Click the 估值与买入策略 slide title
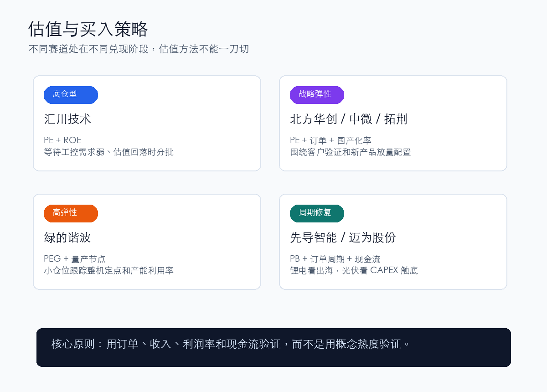 (x=88, y=29)
